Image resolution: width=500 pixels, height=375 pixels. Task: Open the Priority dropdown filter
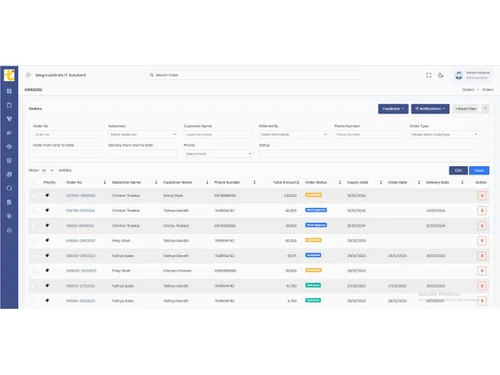[x=218, y=154]
